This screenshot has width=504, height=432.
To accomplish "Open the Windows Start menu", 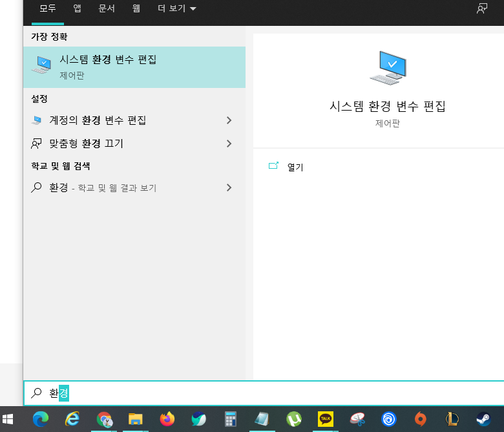I will (8, 419).
